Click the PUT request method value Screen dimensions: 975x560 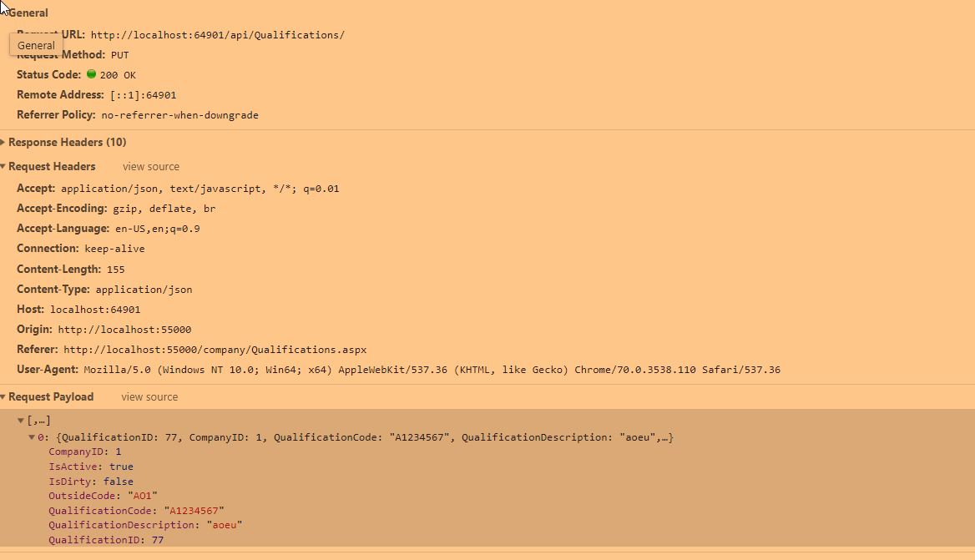click(120, 55)
